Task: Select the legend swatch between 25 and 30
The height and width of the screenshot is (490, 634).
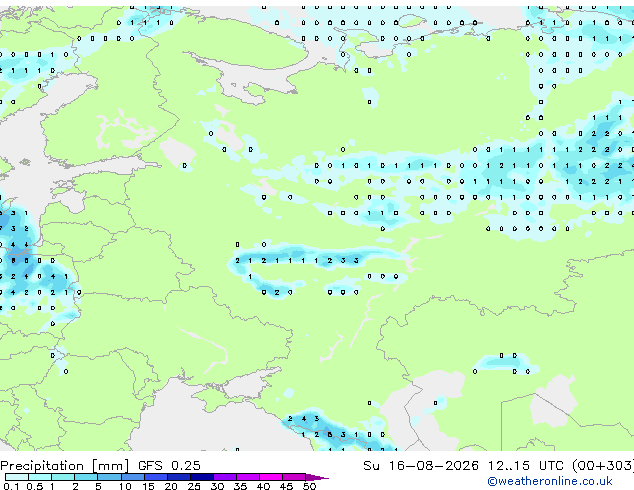Action: click(x=202, y=477)
